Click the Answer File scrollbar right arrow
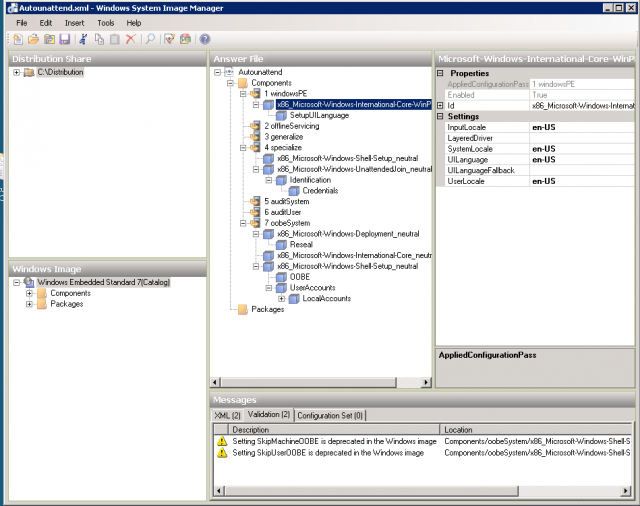The image size is (640, 506). click(426, 382)
